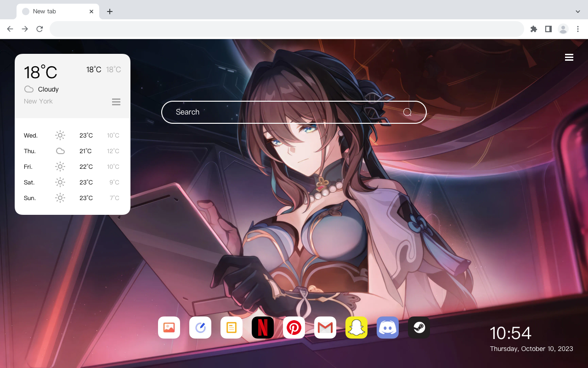This screenshot has height=368, width=588.
Task: Click the cloud icon in the Thu. row
Action: 60,151
